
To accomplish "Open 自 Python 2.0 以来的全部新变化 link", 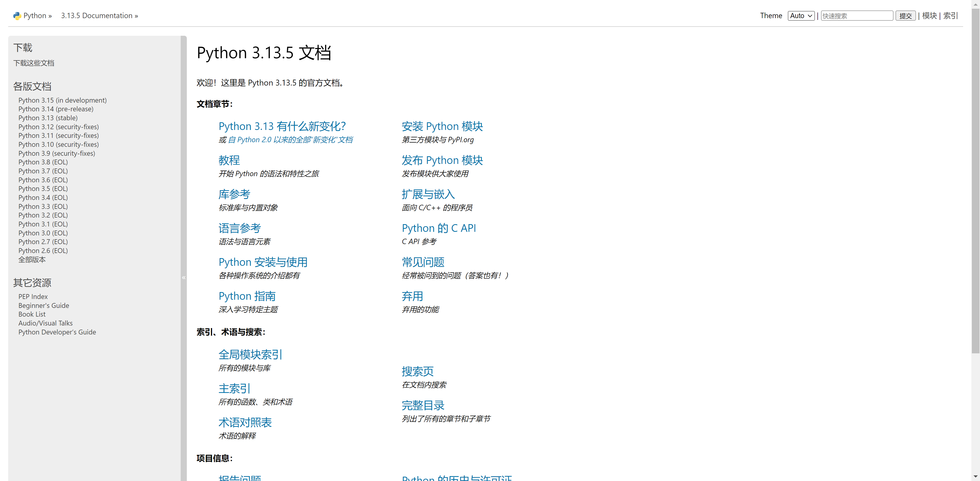I will coord(290,140).
